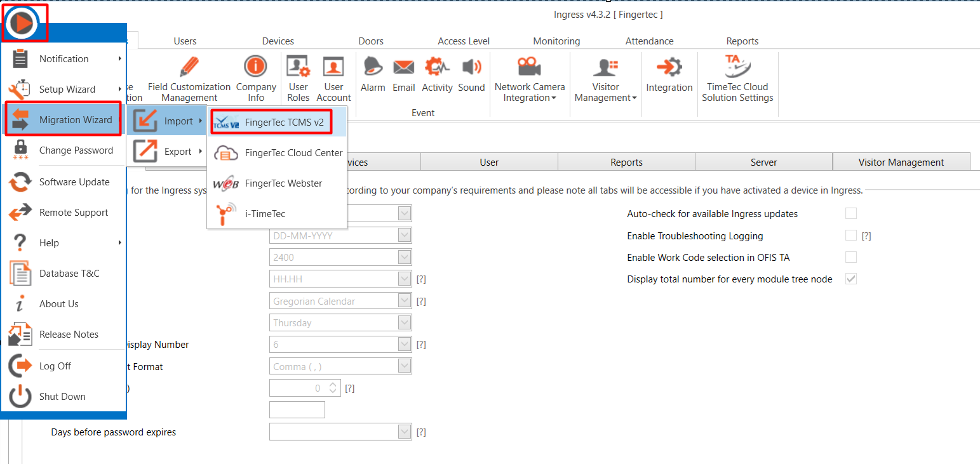The width and height of the screenshot is (980, 464).
Task: Select Migration Wizard in the menu
Action: click(64, 120)
